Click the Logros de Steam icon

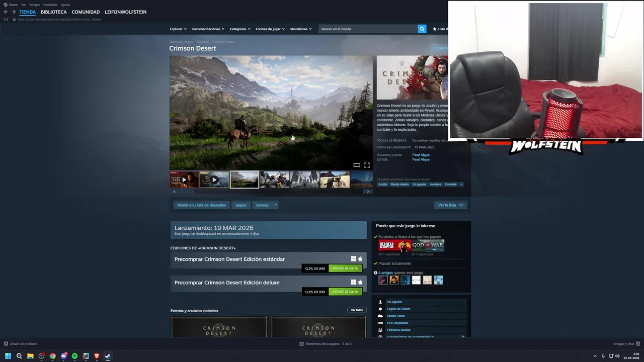click(380, 309)
